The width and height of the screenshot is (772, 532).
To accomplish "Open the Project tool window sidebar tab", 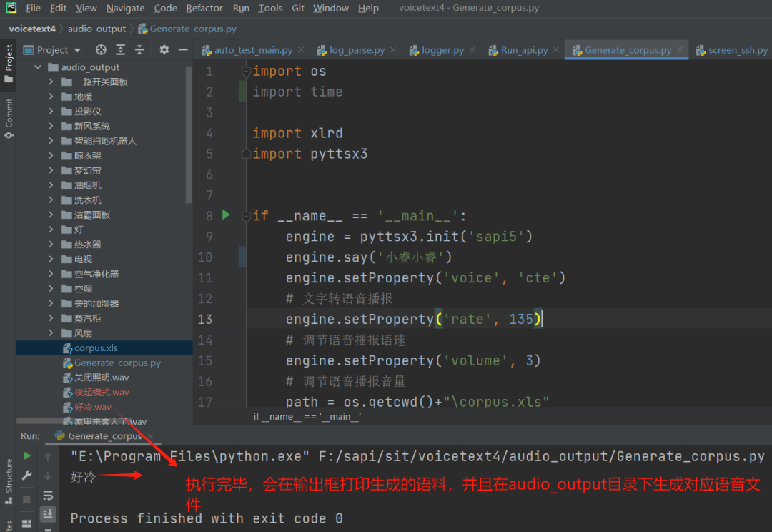I will tap(9, 64).
